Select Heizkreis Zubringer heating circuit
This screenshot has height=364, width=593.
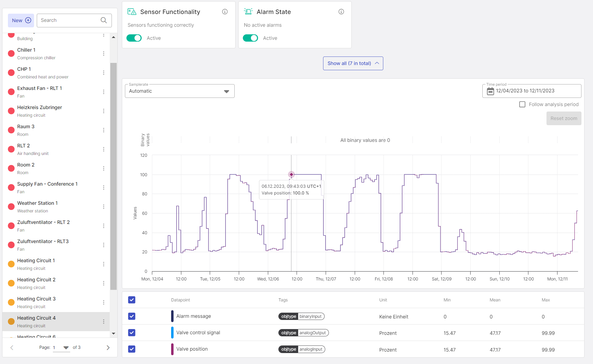(56, 111)
